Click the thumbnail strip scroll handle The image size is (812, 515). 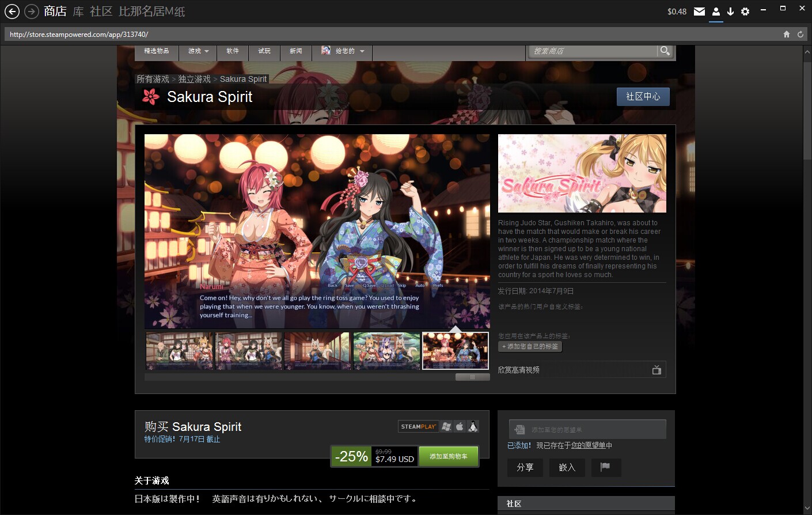coord(472,377)
